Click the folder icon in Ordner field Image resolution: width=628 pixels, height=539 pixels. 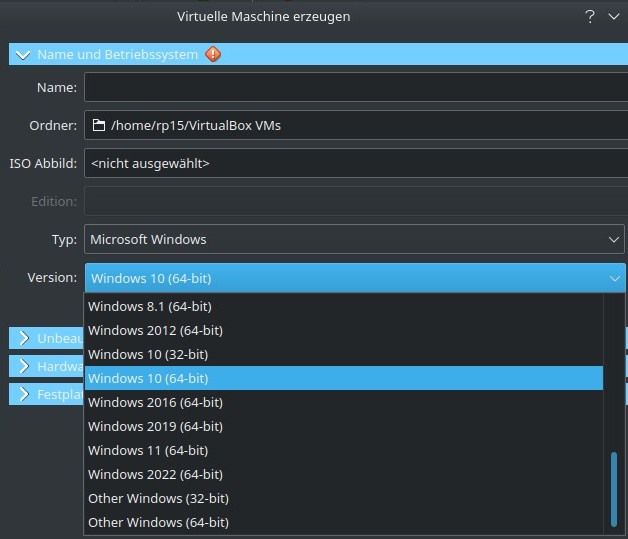[x=99, y=125]
